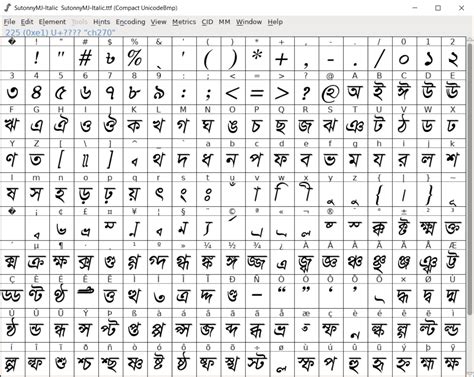Open the Metrics menu
The height and width of the screenshot is (377, 474).
point(184,22)
